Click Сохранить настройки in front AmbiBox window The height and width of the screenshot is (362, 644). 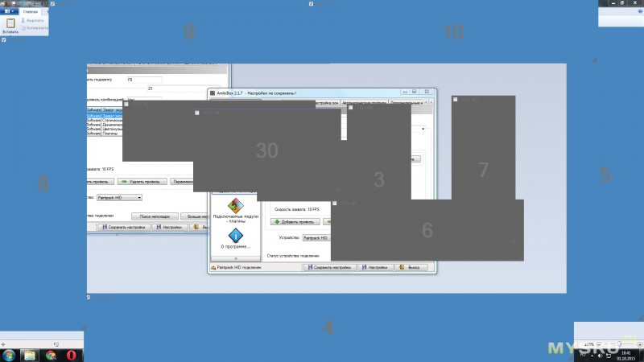pyautogui.click(x=330, y=267)
